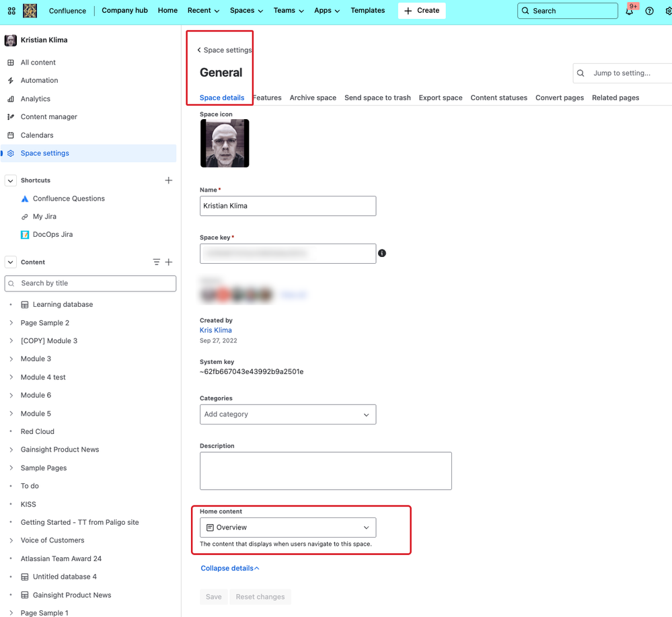This screenshot has height=617, width=672.
Task: Click the Search field in header
Action: point(568,11)
